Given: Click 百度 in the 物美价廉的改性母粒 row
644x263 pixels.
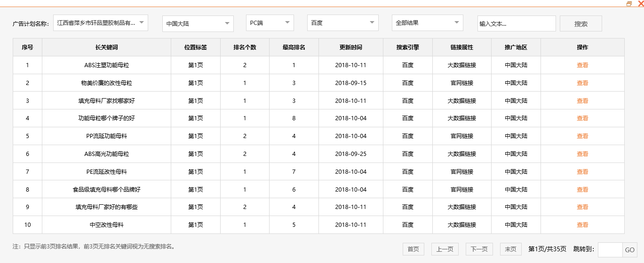Looking at the screenshot, I should point(408,83).
